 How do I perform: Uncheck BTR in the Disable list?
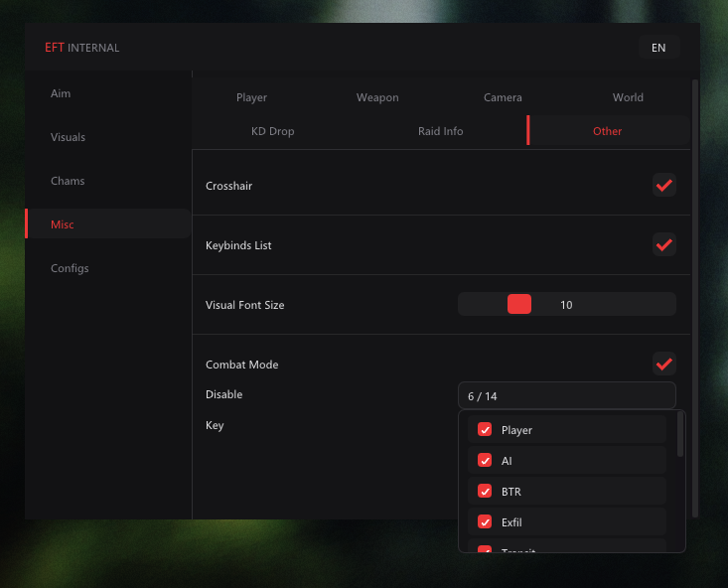click(485, 491)
